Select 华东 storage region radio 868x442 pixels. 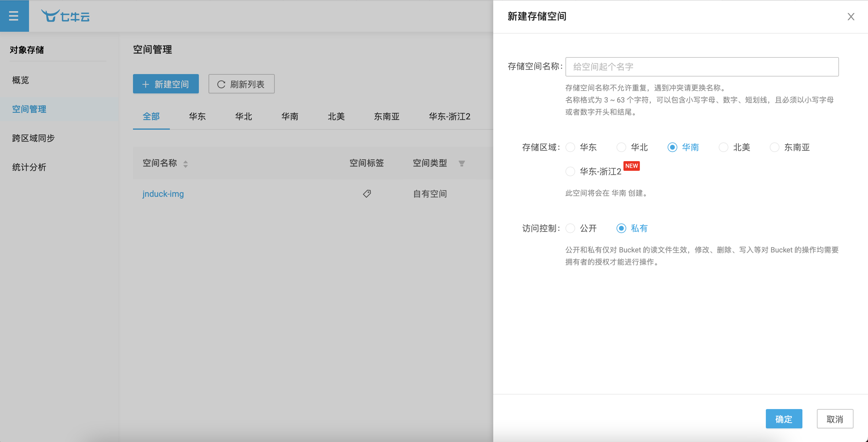click(570, 147)
